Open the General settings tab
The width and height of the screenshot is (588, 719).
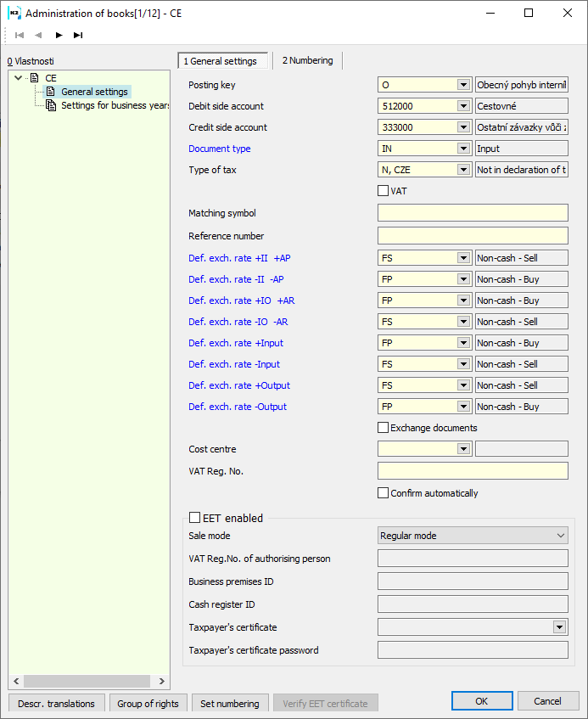pos(222,61)
